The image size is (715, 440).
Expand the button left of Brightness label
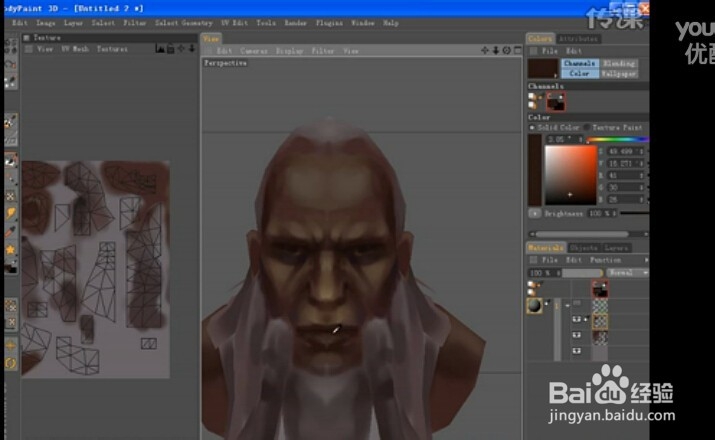[534, 213]
